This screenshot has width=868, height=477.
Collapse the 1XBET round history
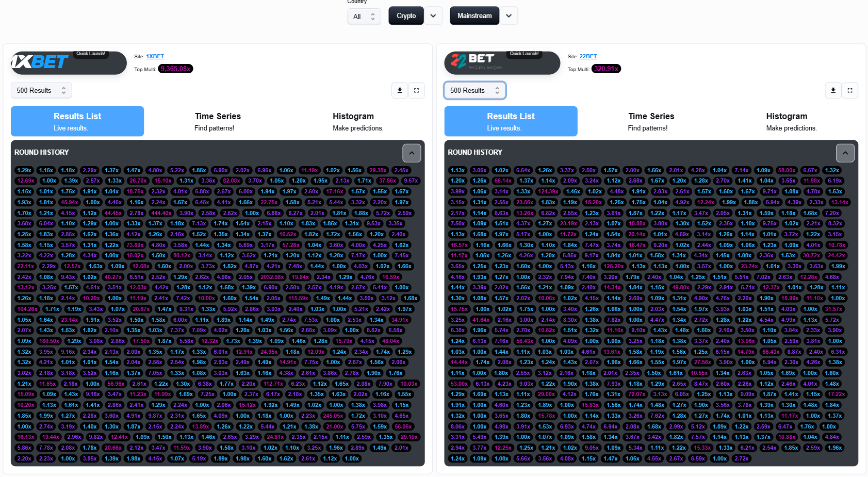point(412,153)
